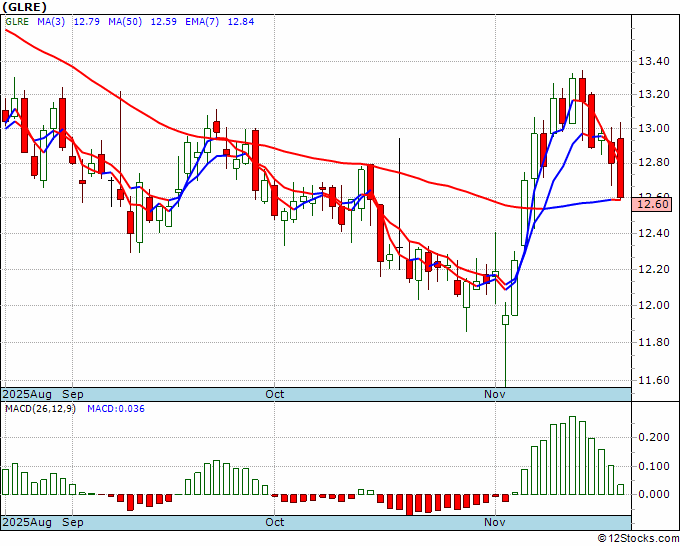Viewport: 680px width, 546px height.
Task: Click the 11.60 price axis label
Action: click(654, 380)
